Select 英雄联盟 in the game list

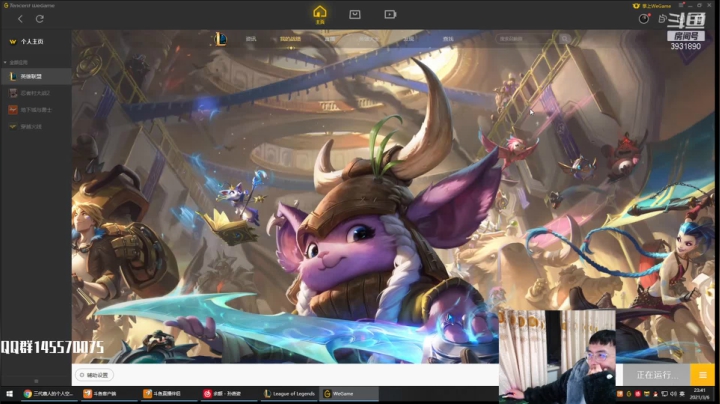coord(36,76)
